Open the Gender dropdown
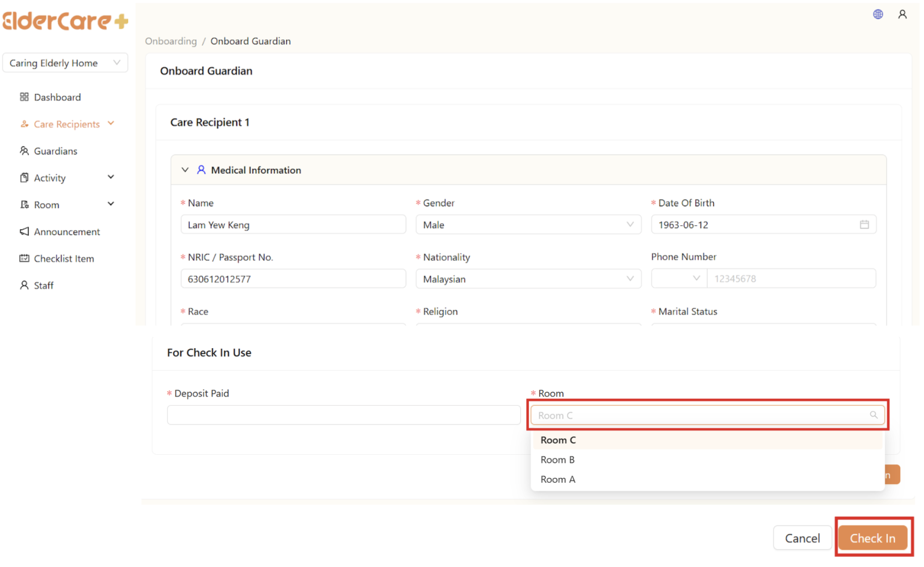Viewport: 924px width, 567px height. pos(528,224)
